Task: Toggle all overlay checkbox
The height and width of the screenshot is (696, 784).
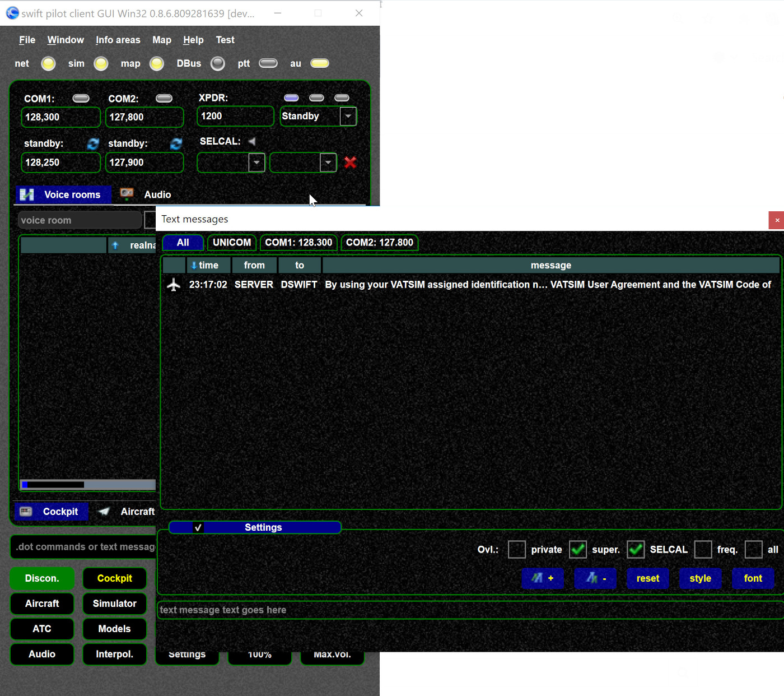Action: [754, 550]
